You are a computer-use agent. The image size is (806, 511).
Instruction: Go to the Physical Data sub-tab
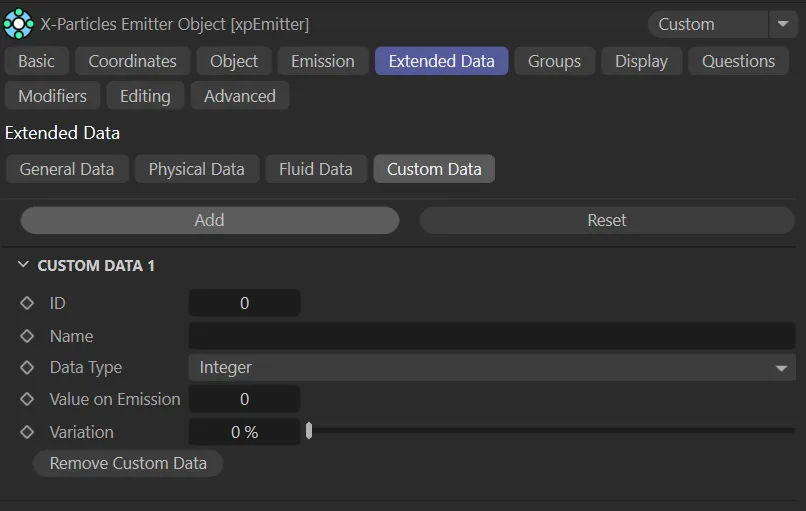point(196,169)
